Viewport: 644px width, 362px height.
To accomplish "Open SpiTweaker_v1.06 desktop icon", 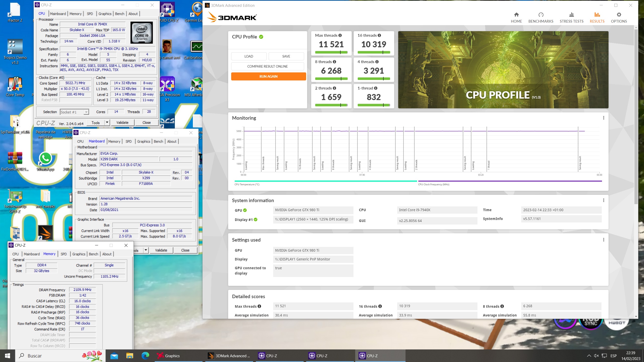I will (15, 124).
